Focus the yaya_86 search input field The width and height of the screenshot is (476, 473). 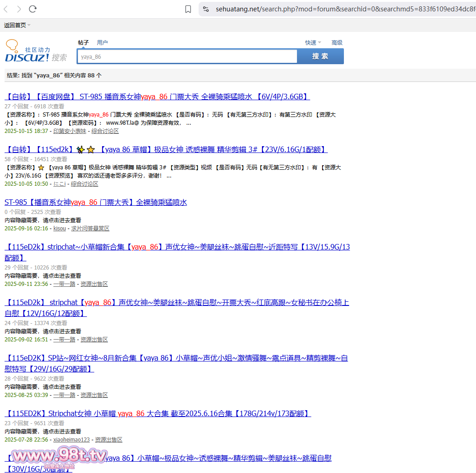[x=187, y=57]
